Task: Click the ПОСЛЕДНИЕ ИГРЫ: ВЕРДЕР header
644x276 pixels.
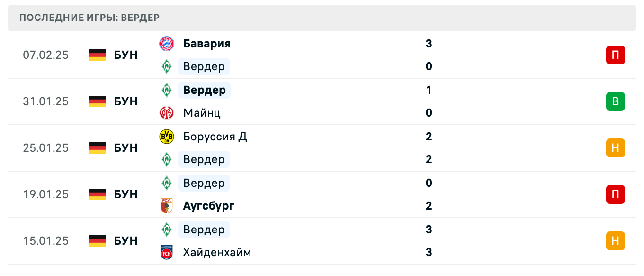Action: [89, 18]
